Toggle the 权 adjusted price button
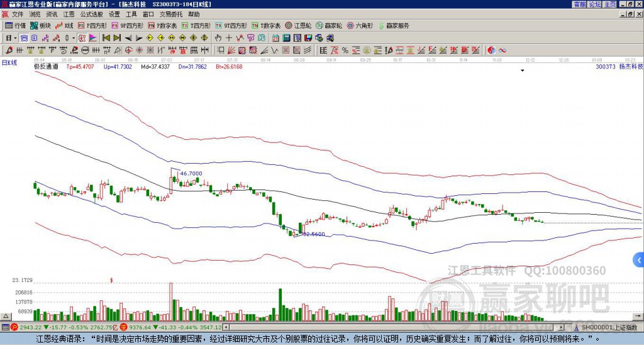This screenshot has height=345, width=644. 82,38
